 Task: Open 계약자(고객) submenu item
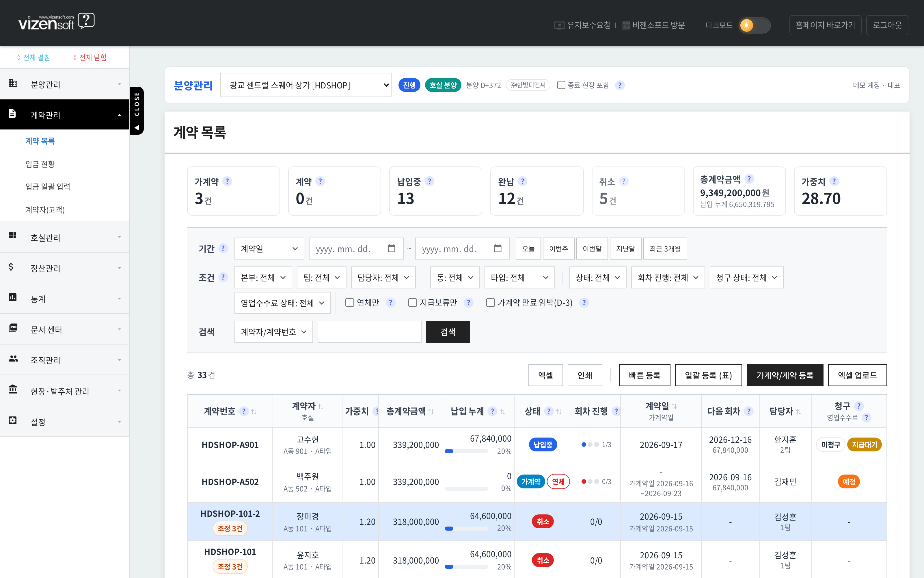(x=45, y=210)
